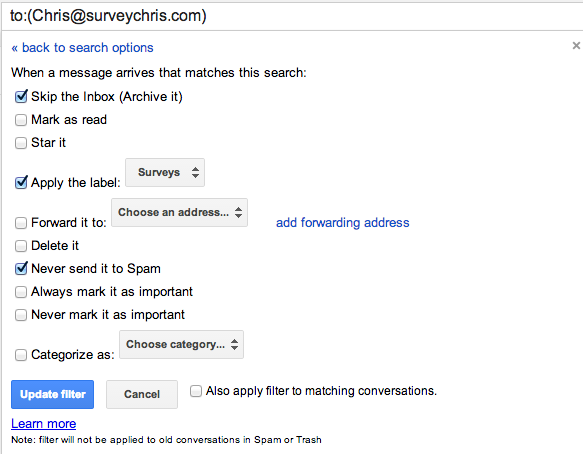583x454 pixels.
Task: Enable the Mark as read checkbox
Action: coord(21,120)
